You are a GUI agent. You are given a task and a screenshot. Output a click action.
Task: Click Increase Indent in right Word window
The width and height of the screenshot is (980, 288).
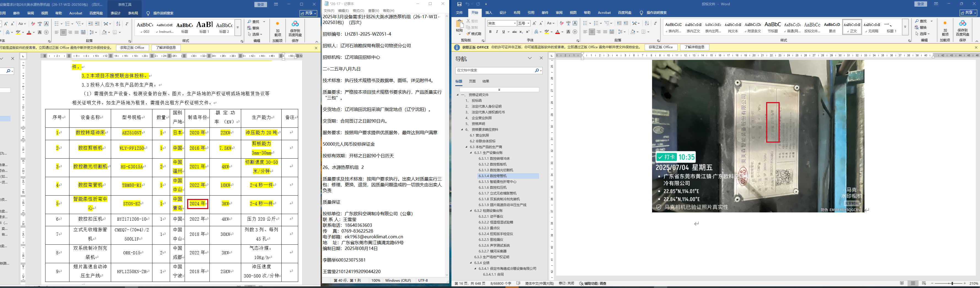[626, 23]
